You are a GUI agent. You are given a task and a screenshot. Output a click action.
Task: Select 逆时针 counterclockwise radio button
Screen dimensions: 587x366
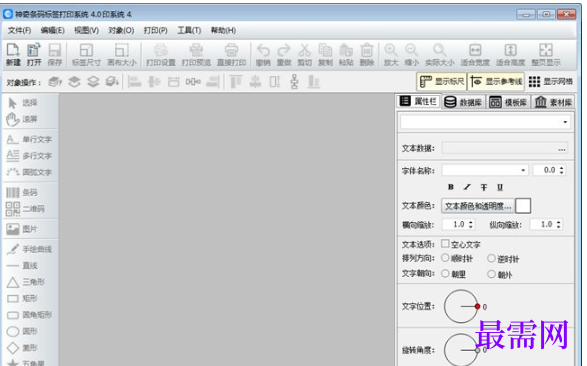[x=492, y=258]
